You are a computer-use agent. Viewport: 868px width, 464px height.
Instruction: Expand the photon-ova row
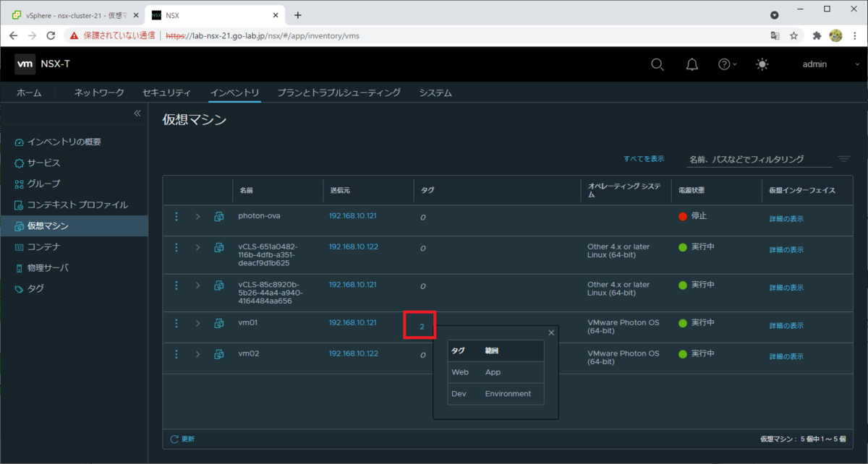coord(197,216)
